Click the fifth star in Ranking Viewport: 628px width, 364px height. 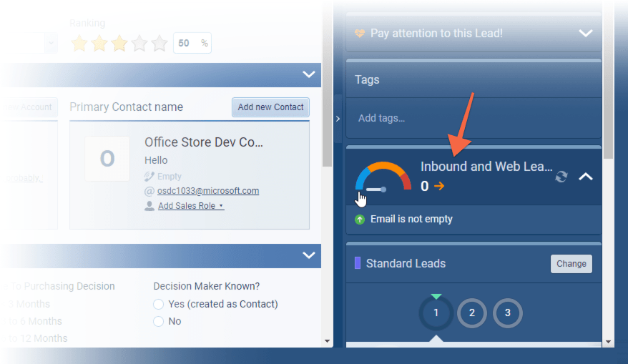coord(160,44)
